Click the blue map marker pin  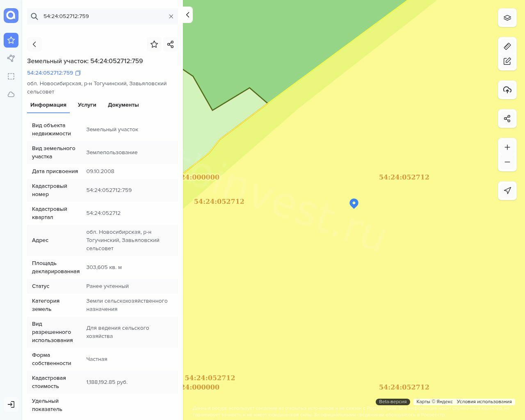pos(354,203)
